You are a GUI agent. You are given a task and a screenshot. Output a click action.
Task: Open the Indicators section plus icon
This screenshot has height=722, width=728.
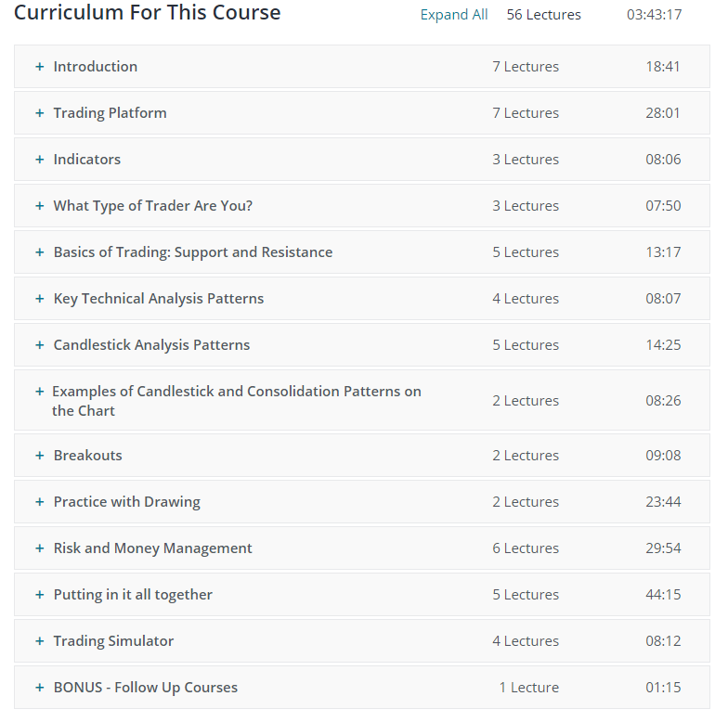coord(40,160)
